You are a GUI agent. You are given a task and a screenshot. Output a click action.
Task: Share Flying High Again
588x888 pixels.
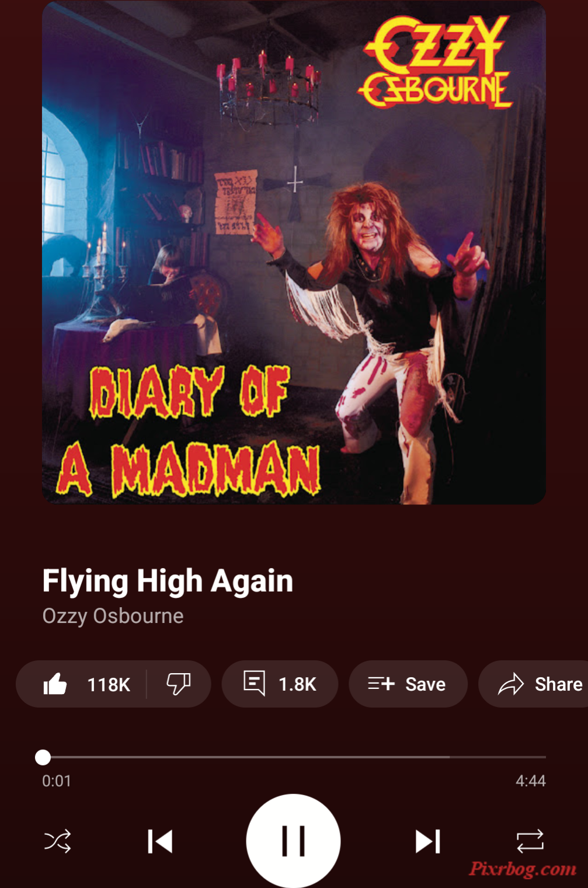tap(534, 684)
